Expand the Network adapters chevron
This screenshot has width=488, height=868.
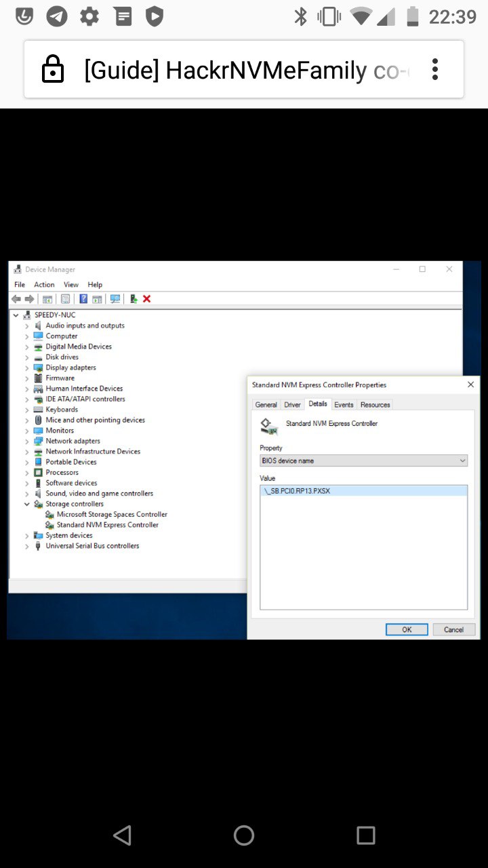click(27, 441)
